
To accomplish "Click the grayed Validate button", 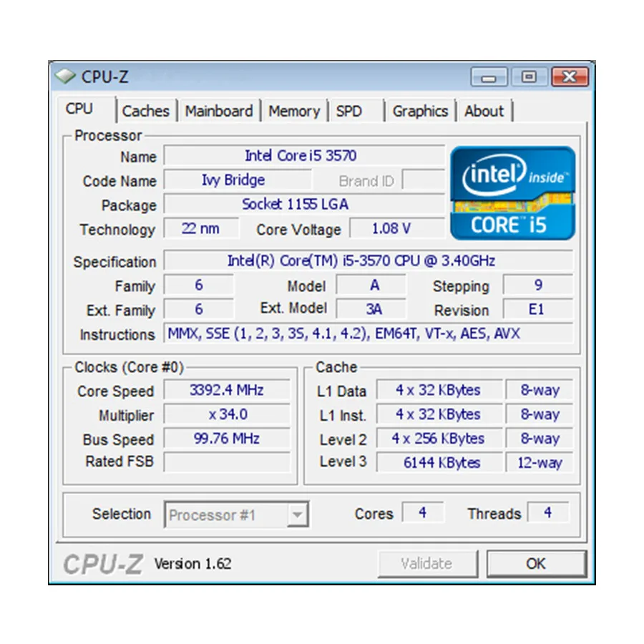I will (427, 564).
